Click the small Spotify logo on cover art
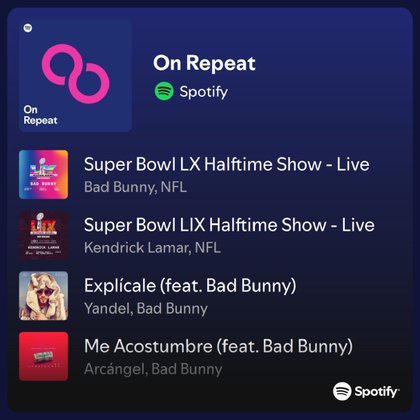This screenshot has height=420, width=420. (x=28, y=28)
